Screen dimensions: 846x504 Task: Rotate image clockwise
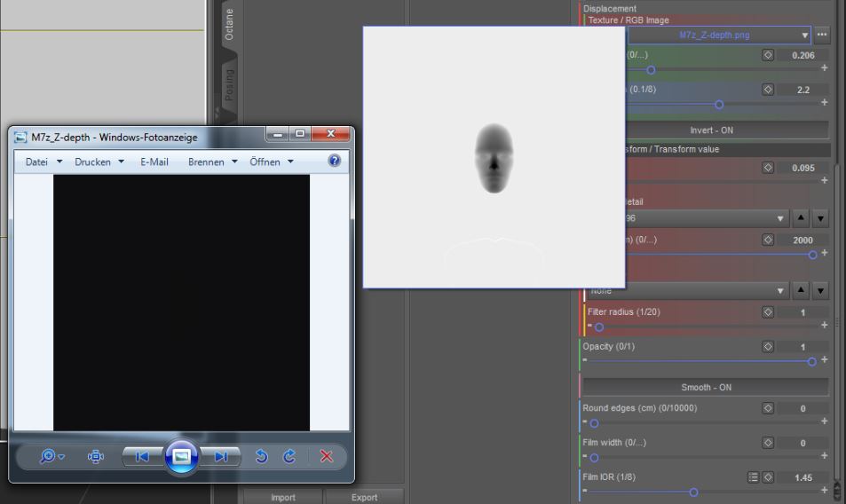[289, 457]
